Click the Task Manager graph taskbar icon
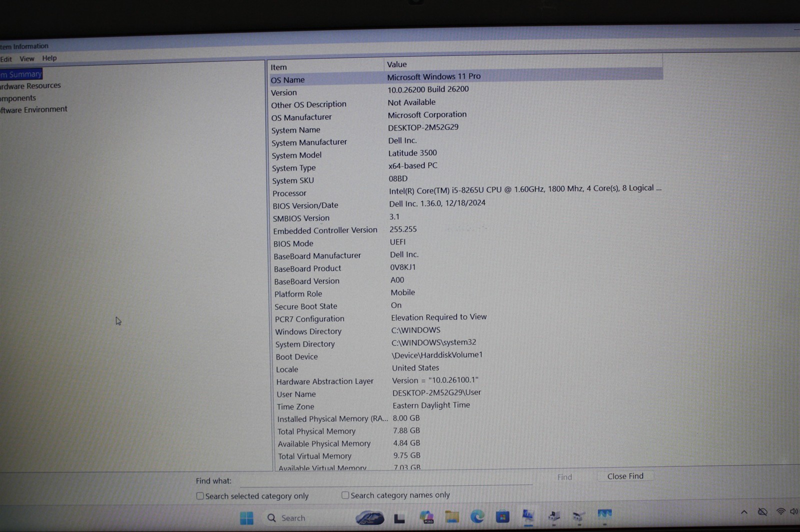 [x=604, y=515]
